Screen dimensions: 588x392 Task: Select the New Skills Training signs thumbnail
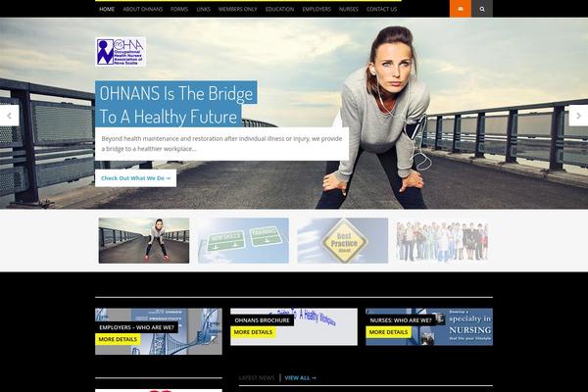point(243,240)
